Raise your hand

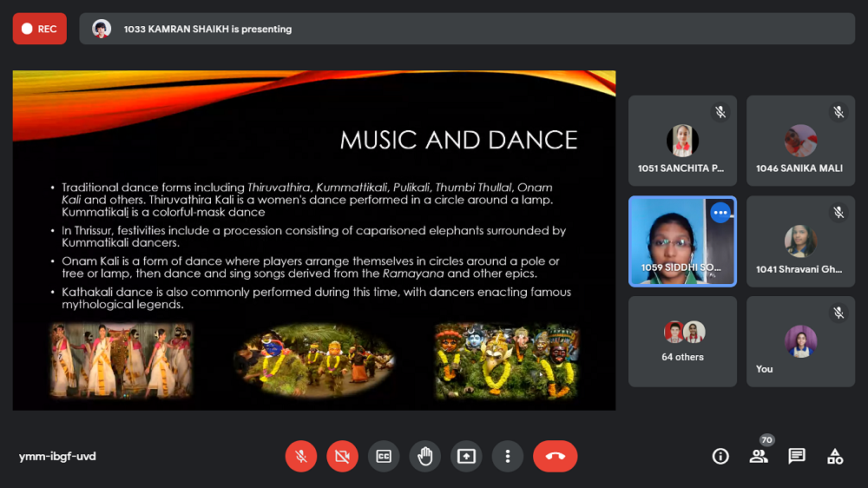425,456
